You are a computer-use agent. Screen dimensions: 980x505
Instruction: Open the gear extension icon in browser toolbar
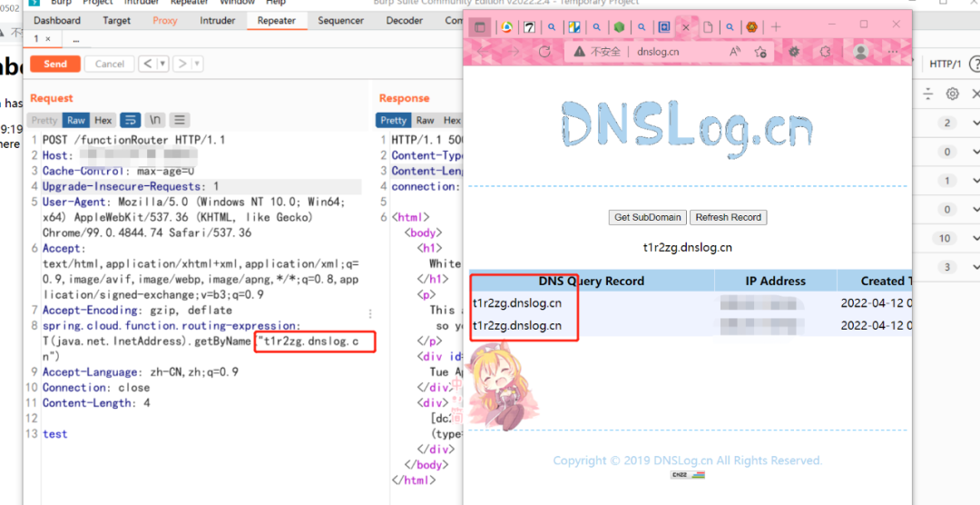(794, 51)
